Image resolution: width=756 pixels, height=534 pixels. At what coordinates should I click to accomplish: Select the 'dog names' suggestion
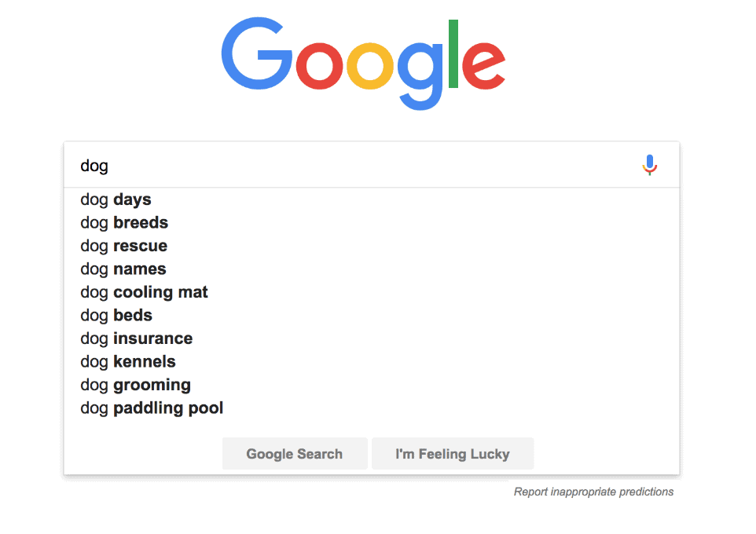pyautogui.click(x=123, y=269)
